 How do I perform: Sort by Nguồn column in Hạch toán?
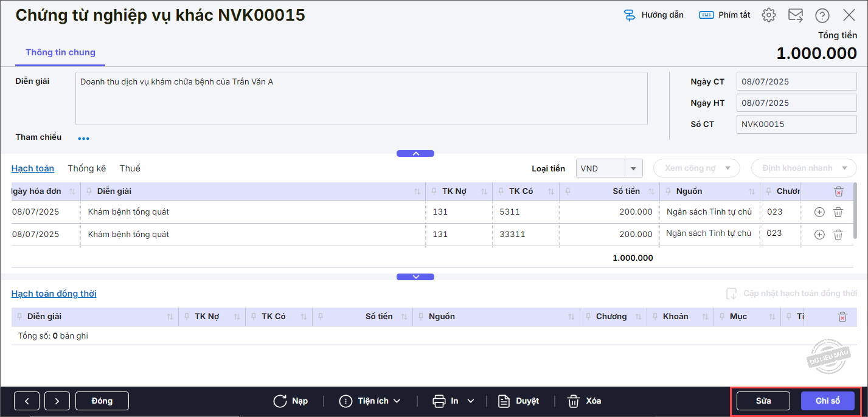[752, 191]
